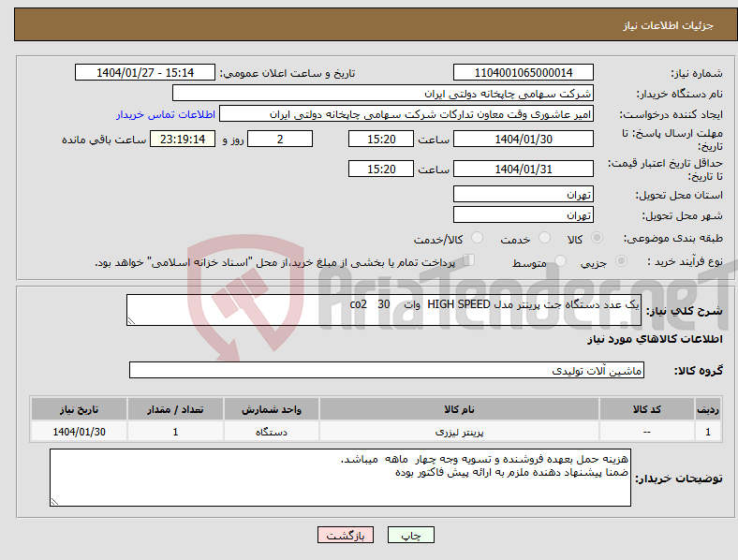Click the price validity date 1404/01/31 field

pyautogui.click(x=523, y=169)
